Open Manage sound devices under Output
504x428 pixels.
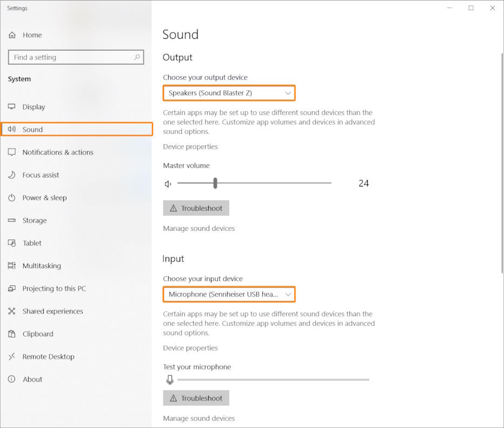199,229
